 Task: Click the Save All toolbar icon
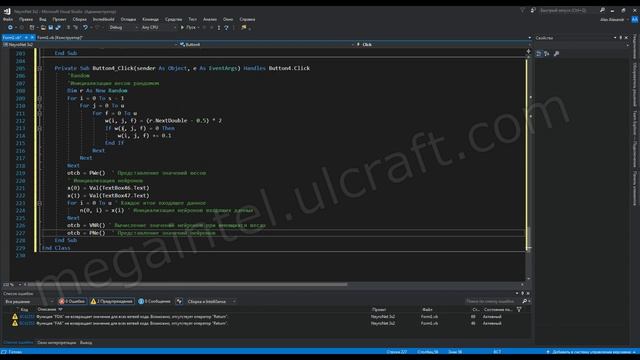(x=58, y=27)
